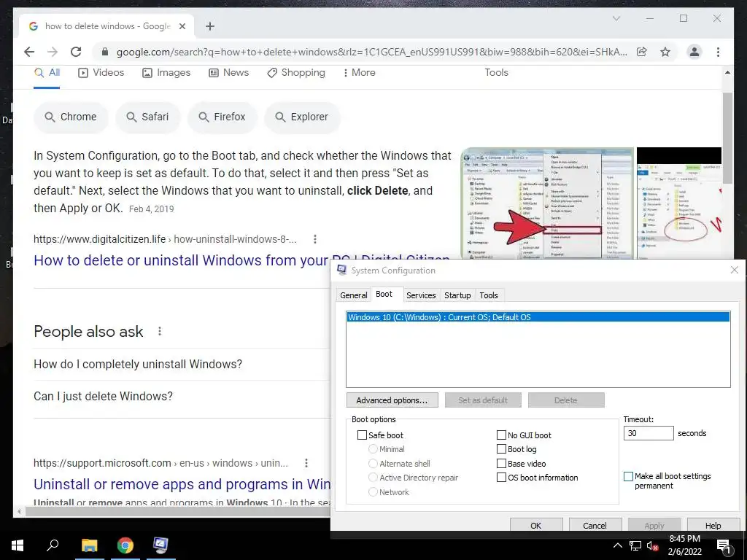Expand the More search filters menu
The width and height of the screenshot is (747, 560).
359,73
